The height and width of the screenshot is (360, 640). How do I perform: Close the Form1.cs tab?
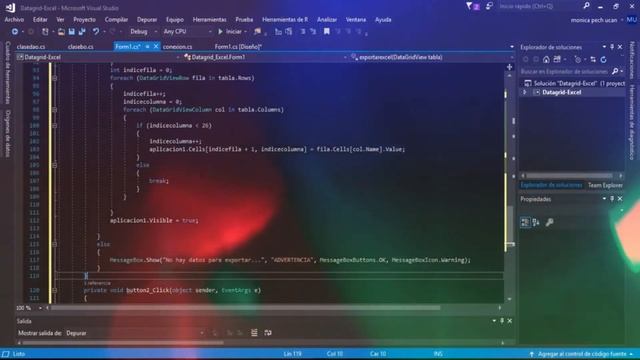coord(156,47)
